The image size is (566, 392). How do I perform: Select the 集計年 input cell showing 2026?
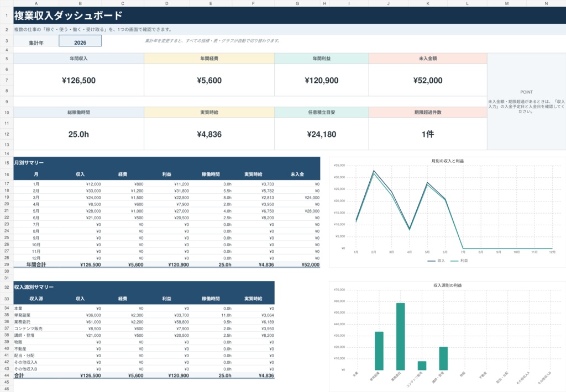point(80,41)
